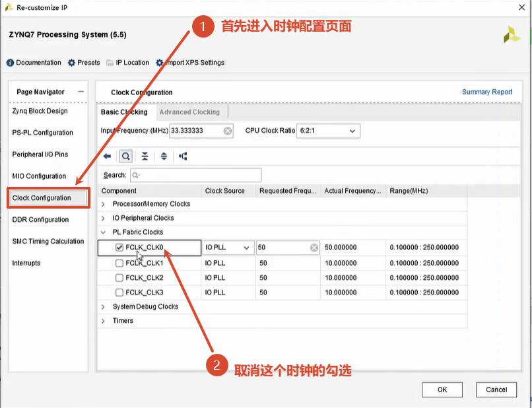Open the Documentation info icon
532x408 pixels.
point(10,63)
